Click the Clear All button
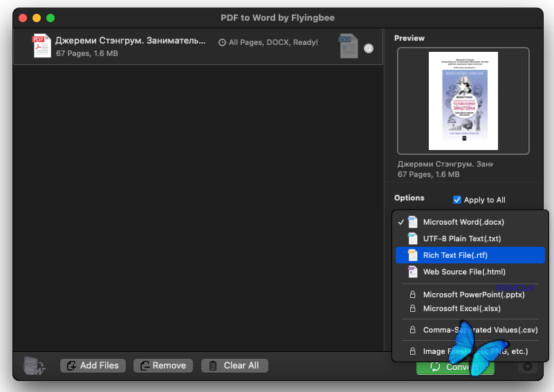554x392 pixels. tap(234, 366)
